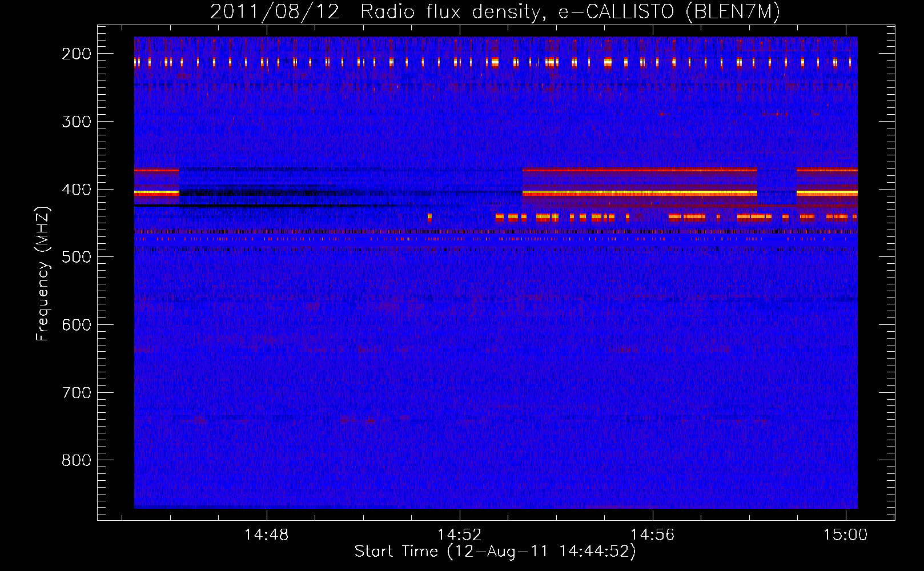
Task: Select the frequency label 200
Action: tap(77, 54)
